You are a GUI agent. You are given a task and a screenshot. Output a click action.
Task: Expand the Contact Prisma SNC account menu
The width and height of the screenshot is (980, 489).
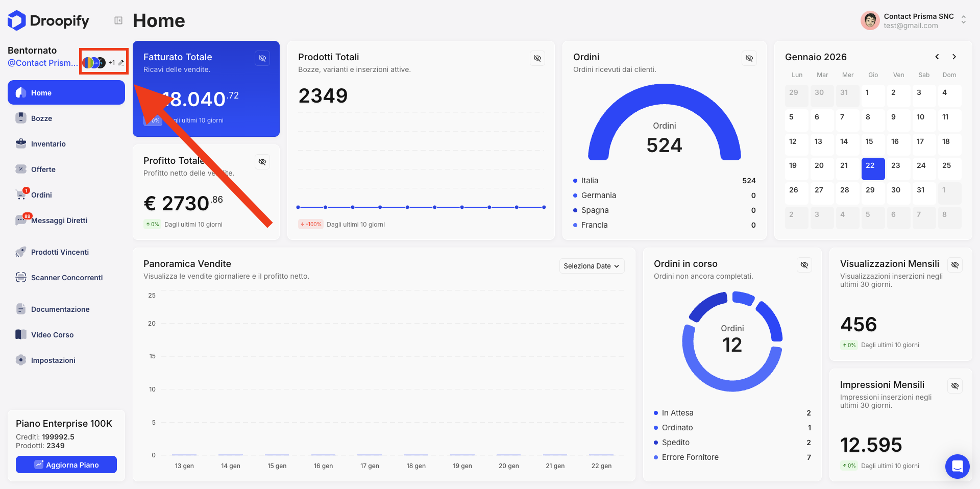coord(963,20)
